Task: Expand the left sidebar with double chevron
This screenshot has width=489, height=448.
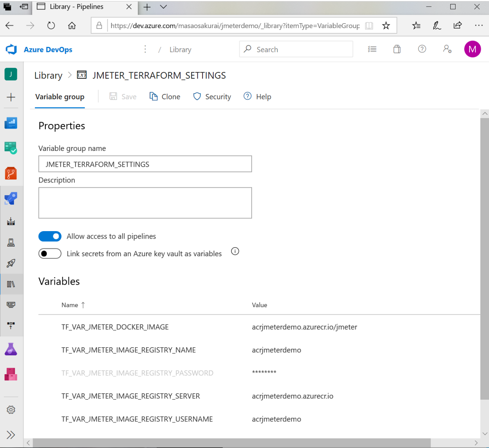Action: click(11, 435)
